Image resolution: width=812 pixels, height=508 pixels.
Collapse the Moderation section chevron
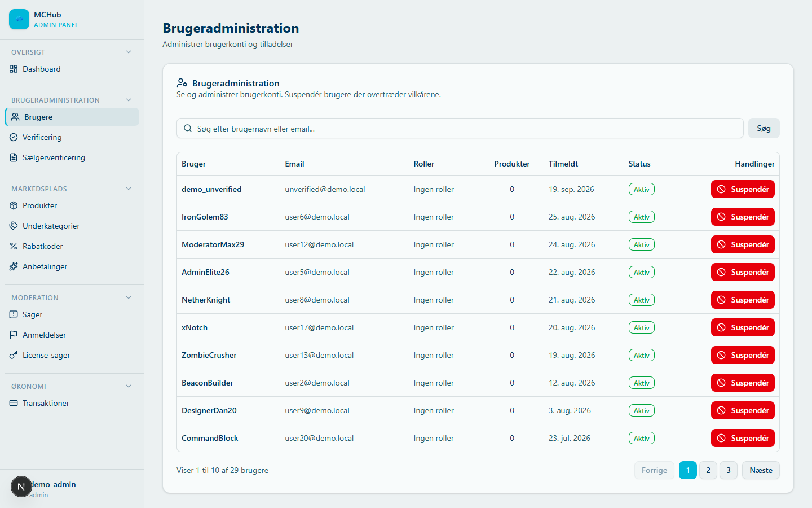(x=129, y=297)
